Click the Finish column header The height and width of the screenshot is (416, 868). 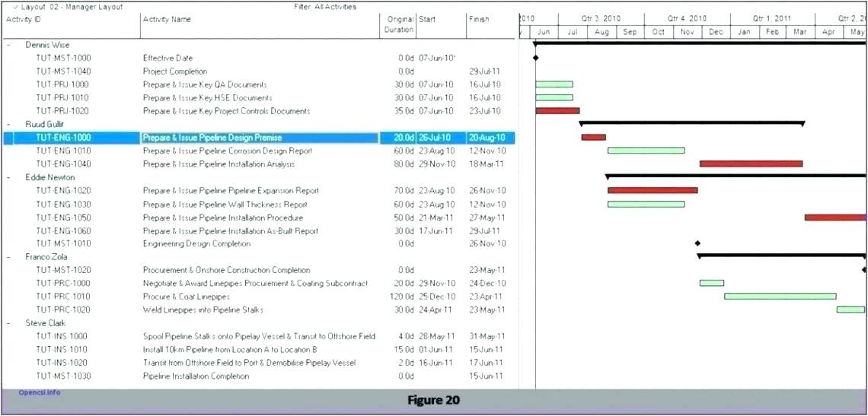pos(480,20)
